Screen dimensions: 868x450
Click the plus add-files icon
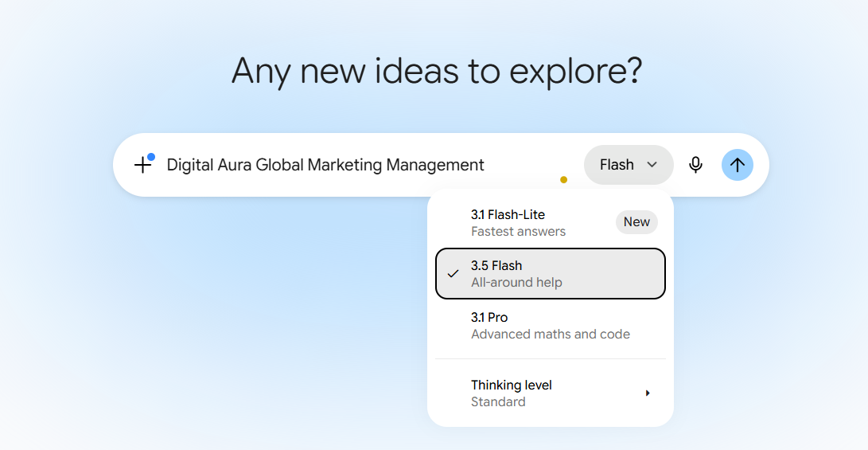tap(143, 165)
